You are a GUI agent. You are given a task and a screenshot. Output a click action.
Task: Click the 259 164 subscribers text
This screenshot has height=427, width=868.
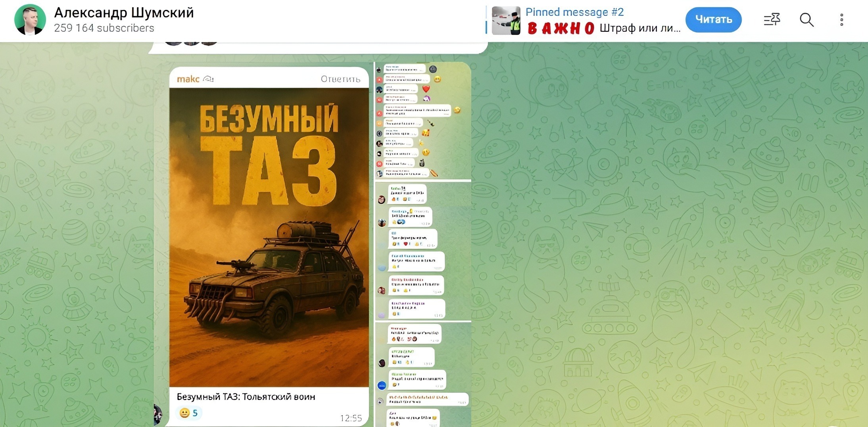coord(104,28)
